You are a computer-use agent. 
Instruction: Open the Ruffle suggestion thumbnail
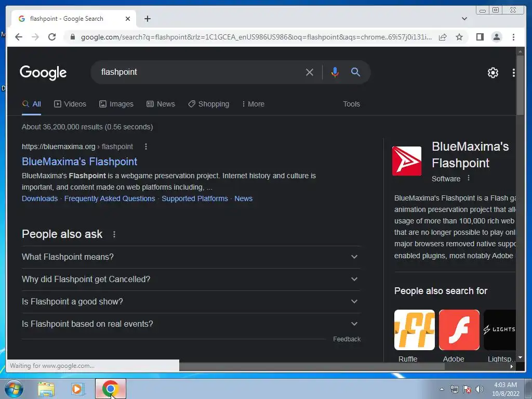click(x=414, y=330)
